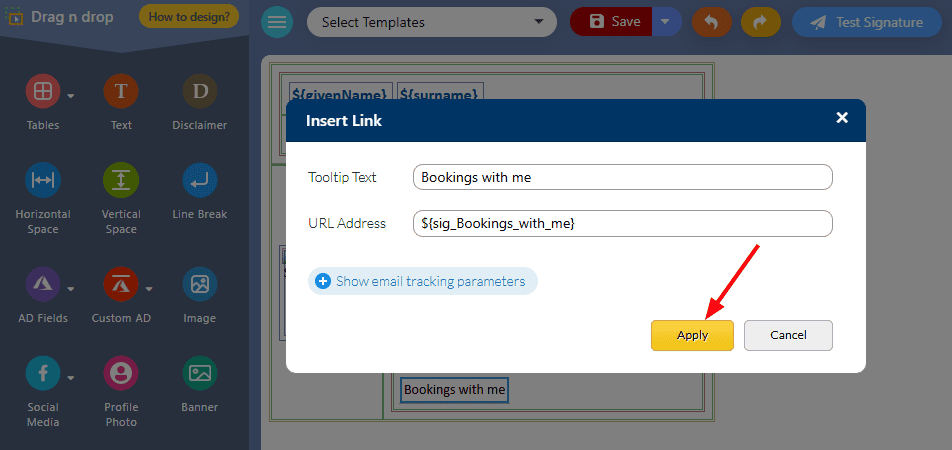
Task: Open the Select Templates dropdown
Action: (x=432, y=22)
